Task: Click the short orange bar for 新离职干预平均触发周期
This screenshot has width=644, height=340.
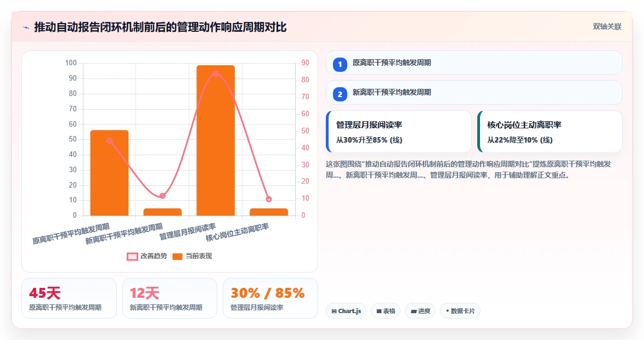Action: (162, 212)
